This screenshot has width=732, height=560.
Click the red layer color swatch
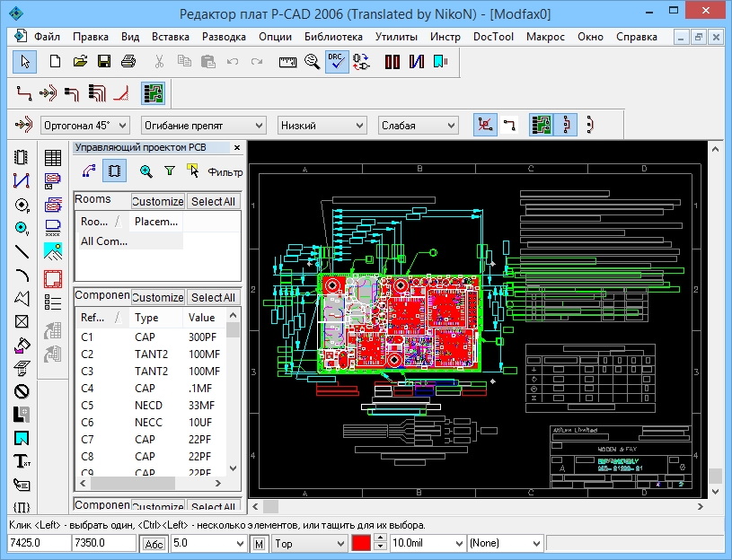(361, 544)
